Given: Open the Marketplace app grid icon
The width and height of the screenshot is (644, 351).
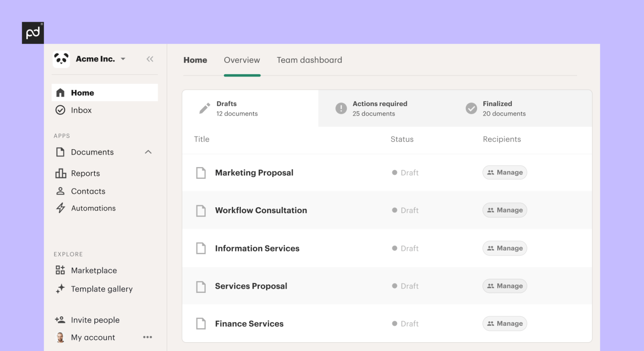Looking at the screenshot, I should click(x=60, y=271).
